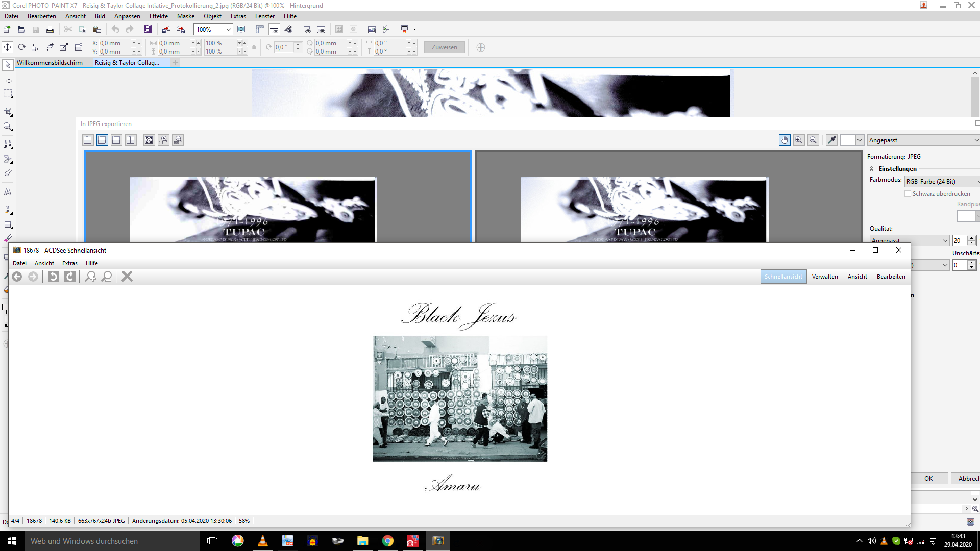Open the Maske menu in Corel
Viewport: 980px width, 551px height.
coord(186,16)
